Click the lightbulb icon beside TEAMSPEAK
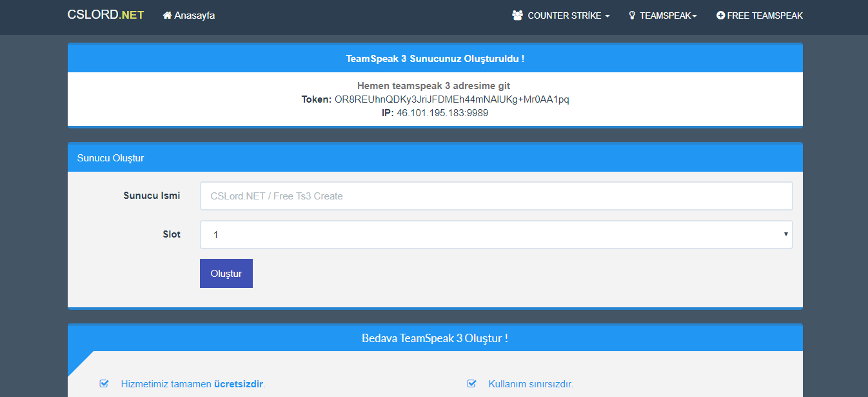This screenshot has height=397, width=868. pos(632,15)
